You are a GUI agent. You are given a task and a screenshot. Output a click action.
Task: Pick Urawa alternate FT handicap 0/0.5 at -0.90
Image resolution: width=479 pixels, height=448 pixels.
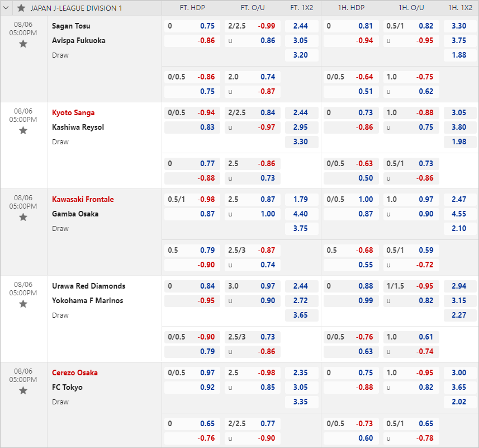coord(192,337)
